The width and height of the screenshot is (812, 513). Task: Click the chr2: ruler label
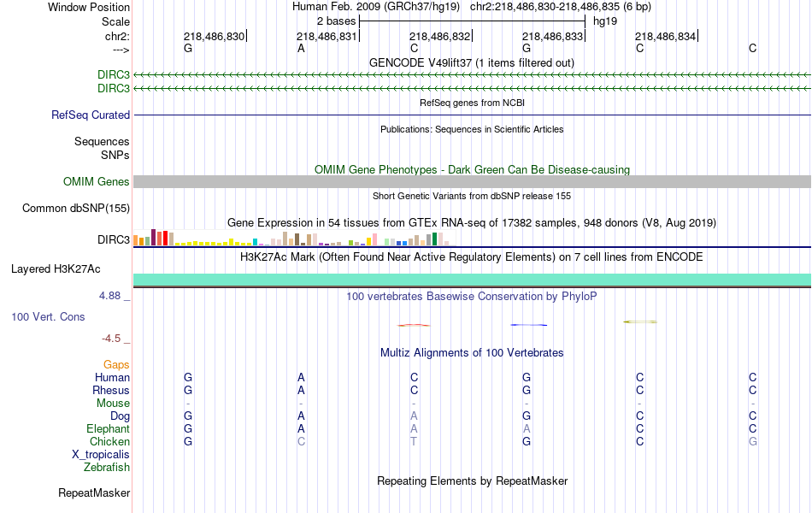pos(118,36)
